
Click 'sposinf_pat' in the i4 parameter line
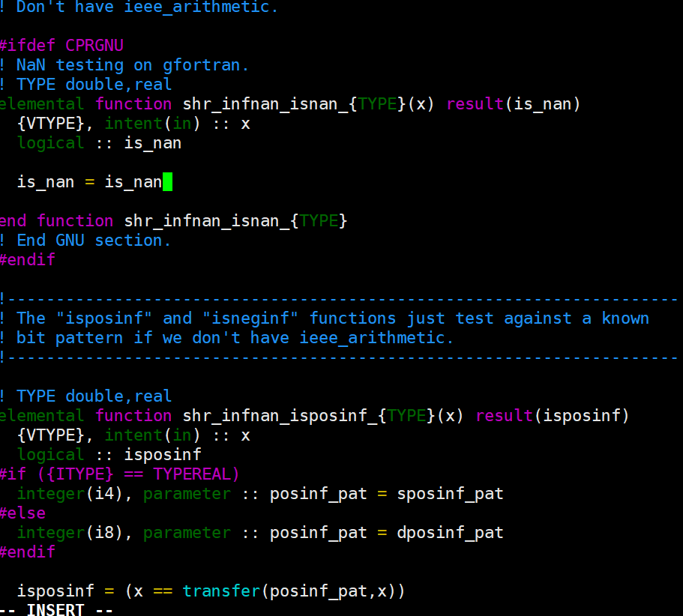click(x=451, y=494)
